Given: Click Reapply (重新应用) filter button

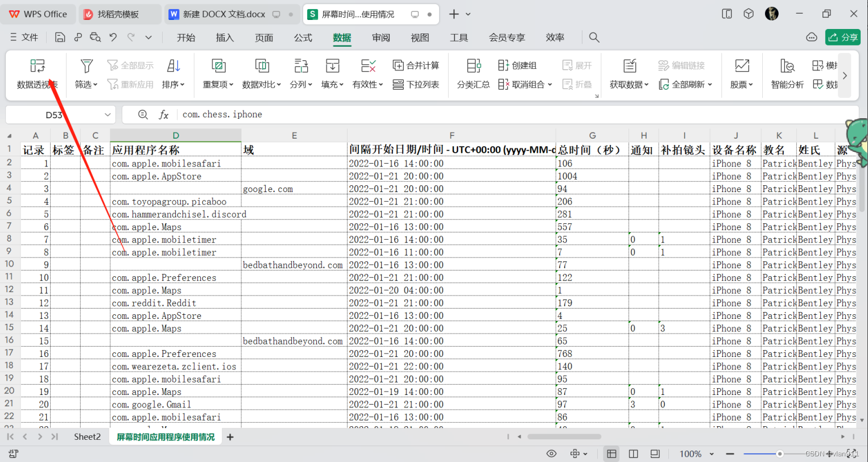Looking at the screenshot, I should (130, 84).
